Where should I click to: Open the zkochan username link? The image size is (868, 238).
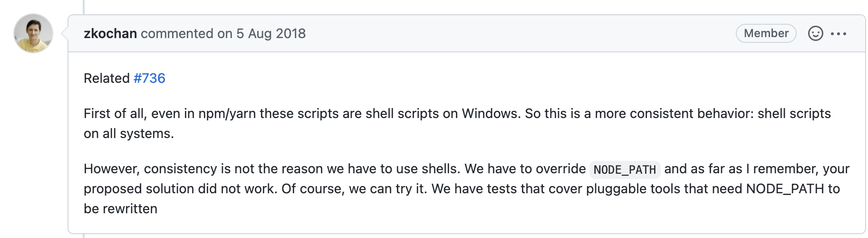110,33
